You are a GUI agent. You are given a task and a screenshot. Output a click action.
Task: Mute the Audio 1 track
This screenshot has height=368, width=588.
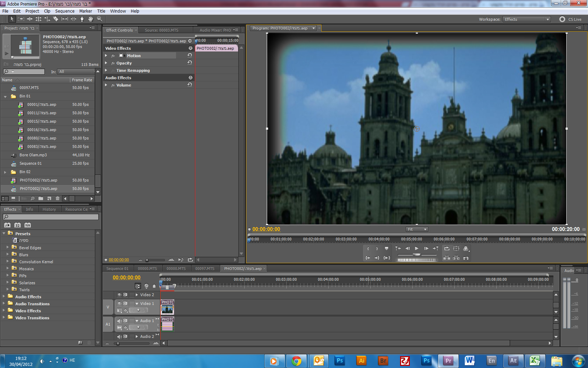(x=119, y=321)
